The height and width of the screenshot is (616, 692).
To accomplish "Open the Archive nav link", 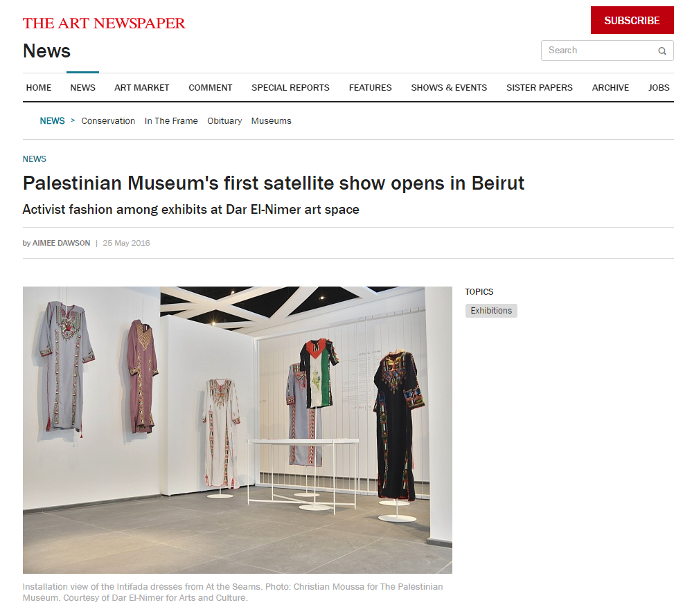I will (610, 88).
